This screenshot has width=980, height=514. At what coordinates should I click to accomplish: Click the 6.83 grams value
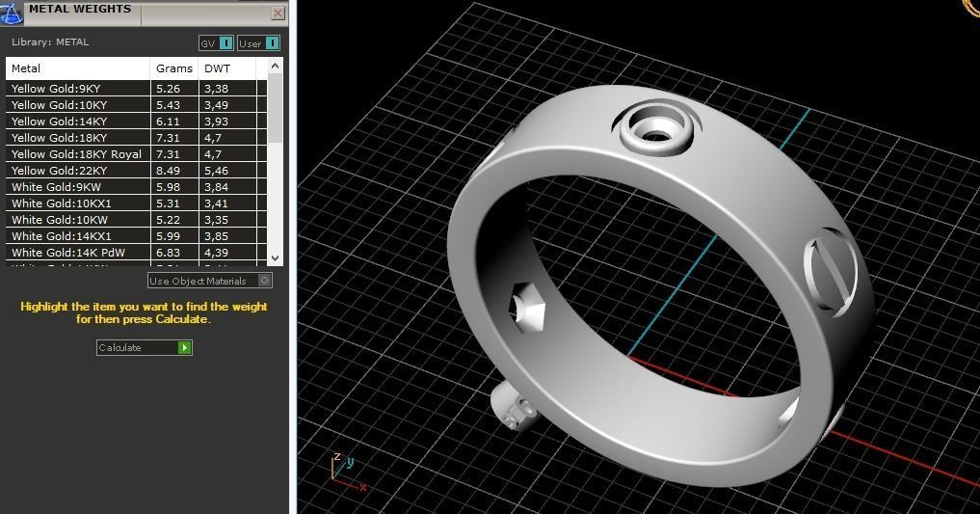168,253
